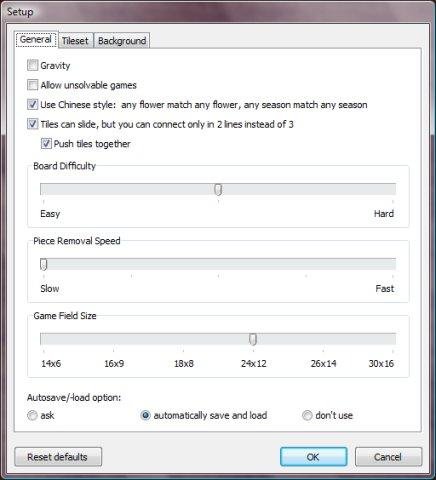436x480 pixels.
Task: Switch to the Tileset tab
Action: (x=75, y=41)
